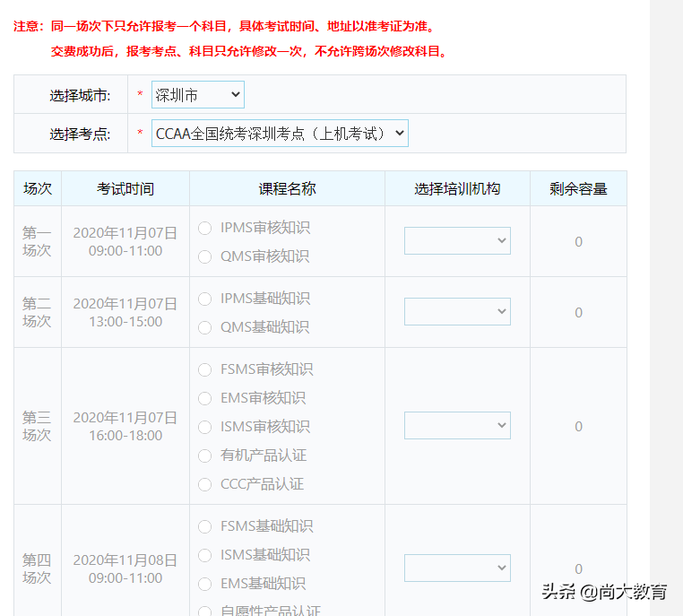Click the red 注意 notice first line
The height and width of the screenshot is (616, 683).
(x=224, y=26)
